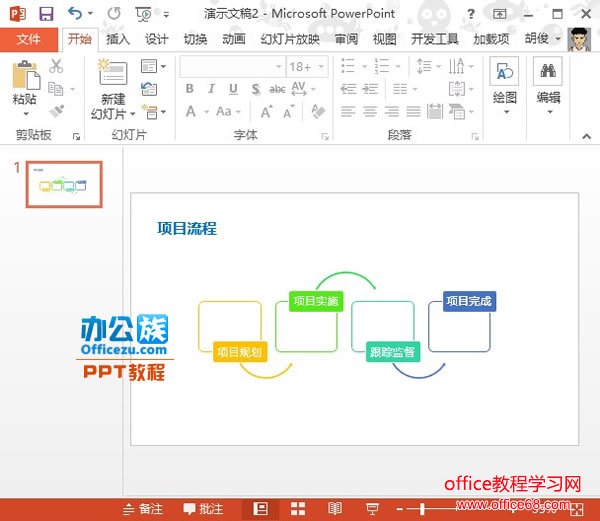Select the 项目实施 green label shape
This screenshot has height=521, width=600.
pyautogui.click(x=316, y=301)
